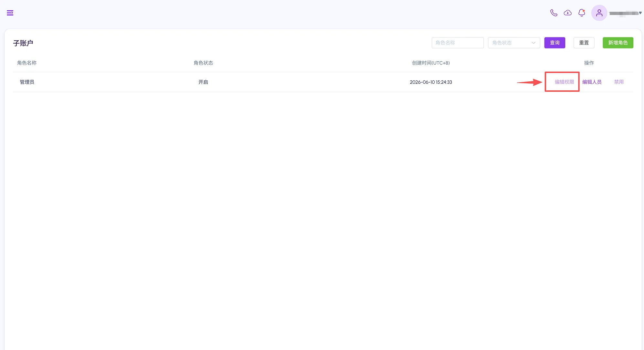The width and height of the screenshot is (644, 350).
Task: Open notifications bell icon
Action: tap(582, 13)
